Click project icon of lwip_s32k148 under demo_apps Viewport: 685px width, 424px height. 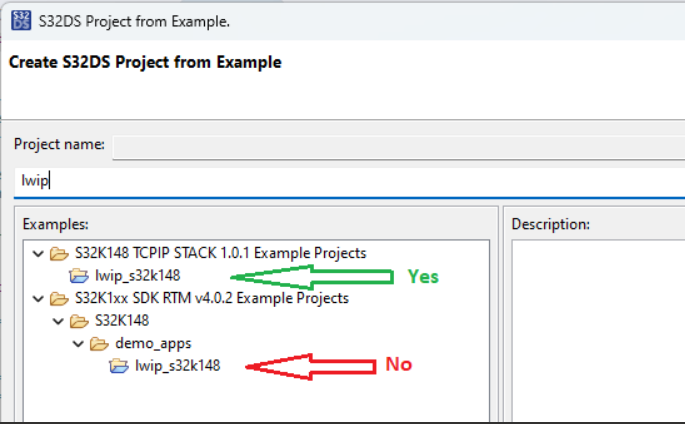pyautogui.click(x=119, y=366)
